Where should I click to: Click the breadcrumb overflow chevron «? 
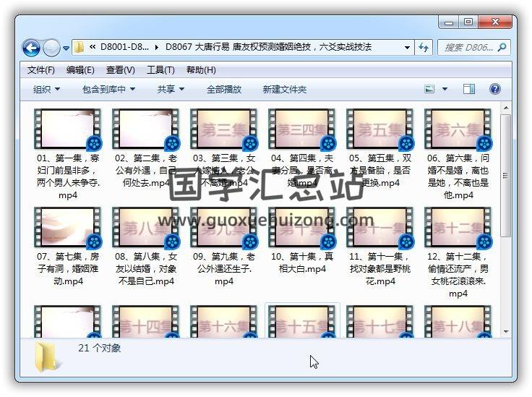pos(92,47)
